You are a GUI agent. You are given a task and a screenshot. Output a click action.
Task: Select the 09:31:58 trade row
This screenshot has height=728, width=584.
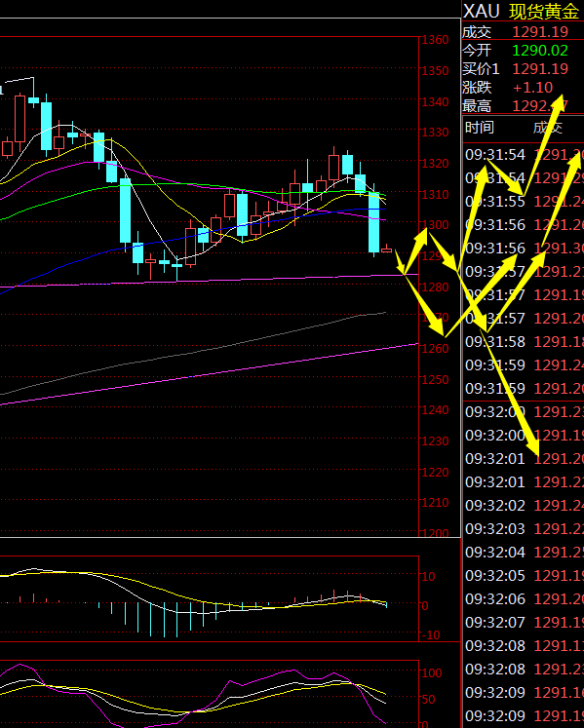[524, 341]
